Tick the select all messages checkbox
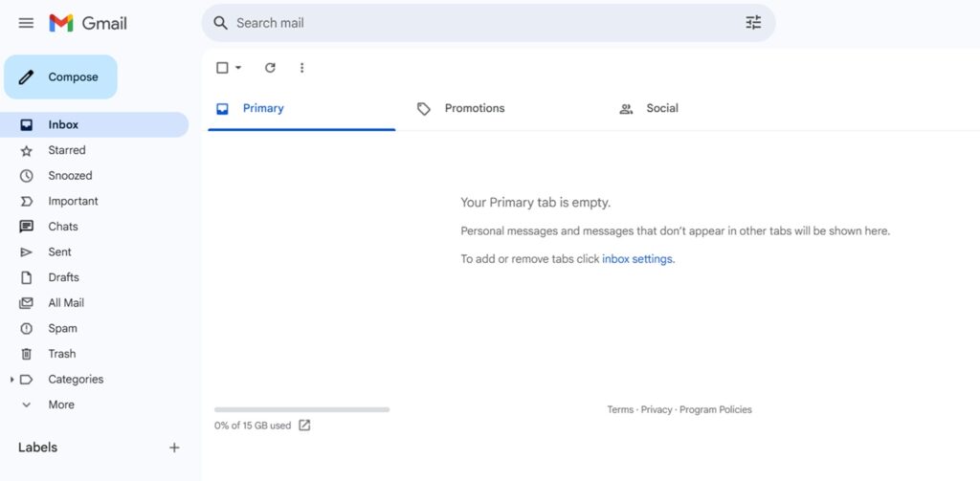The height and width of the screenshot is (481, 980). (x=222, y=68)
